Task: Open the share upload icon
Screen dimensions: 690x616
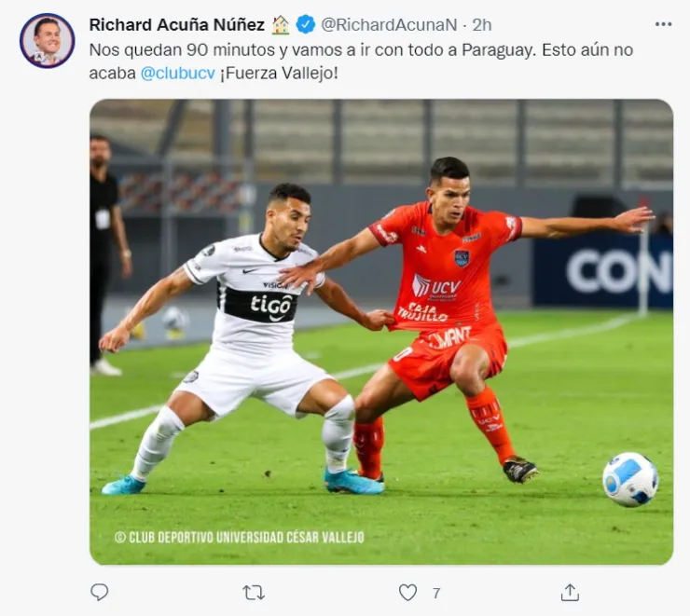Action: coord(570,593)
